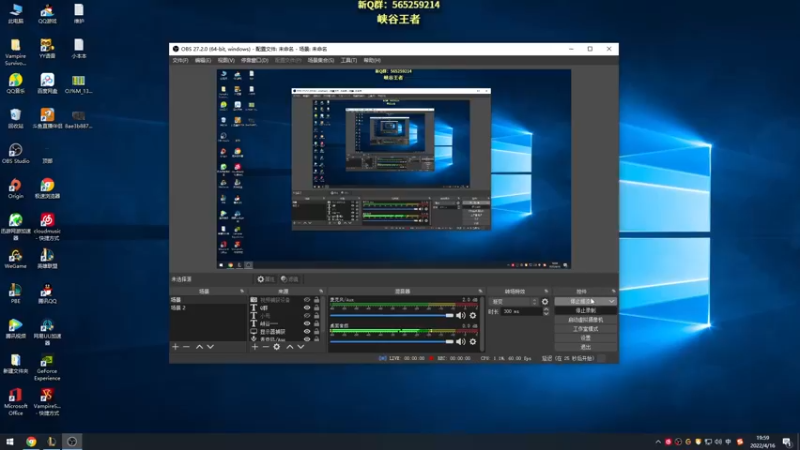Open the 腾讯QQ desktop shortcut
800x450 pixels.
(47, 294)
